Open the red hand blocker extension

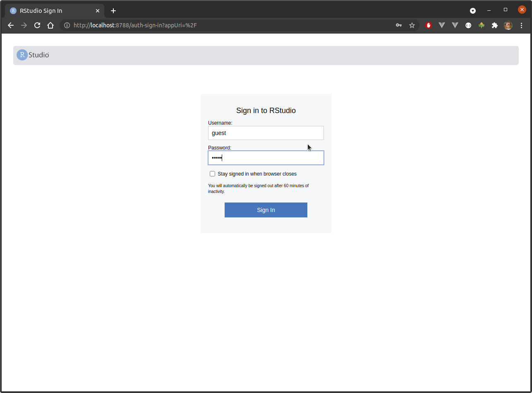point(429,25)
